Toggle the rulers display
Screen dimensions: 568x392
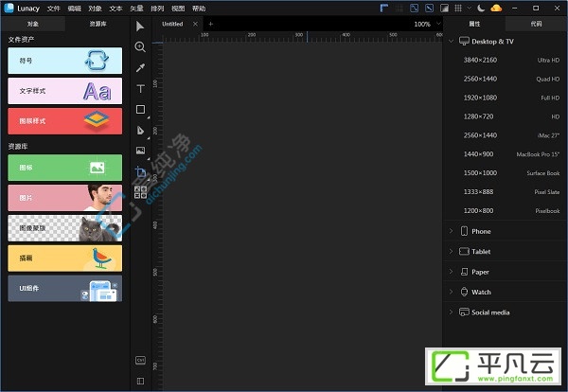384,8
